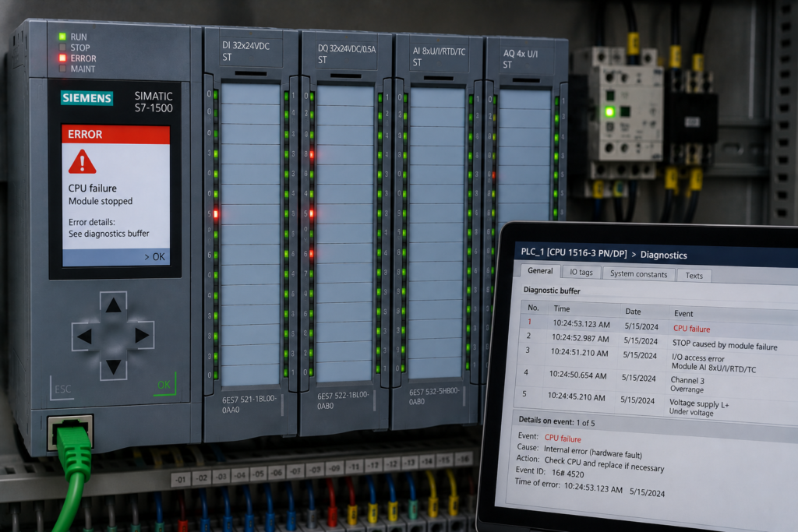
Task: Click the Siemens logo on the CPU
Action: click(x=87, y=97)
